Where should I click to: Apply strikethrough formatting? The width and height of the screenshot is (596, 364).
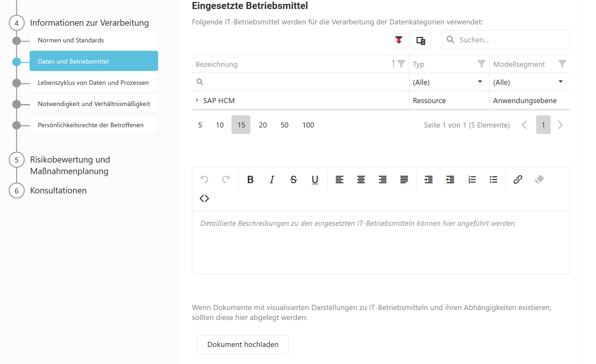(293, 180)
